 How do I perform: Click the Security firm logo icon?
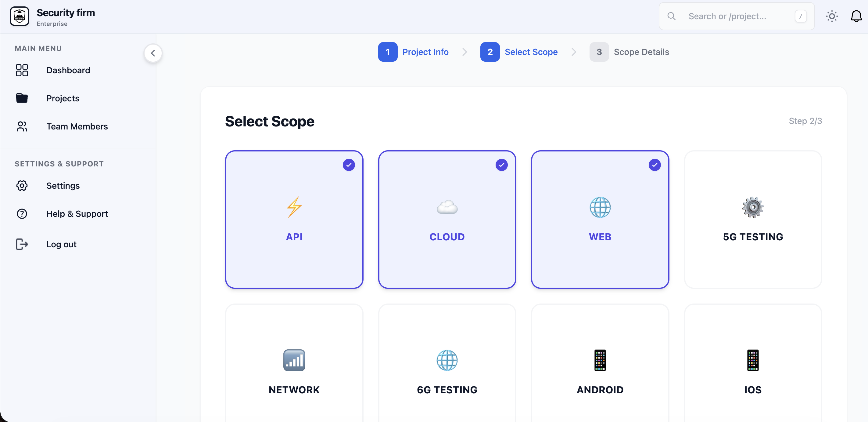[x=20, y=16]
